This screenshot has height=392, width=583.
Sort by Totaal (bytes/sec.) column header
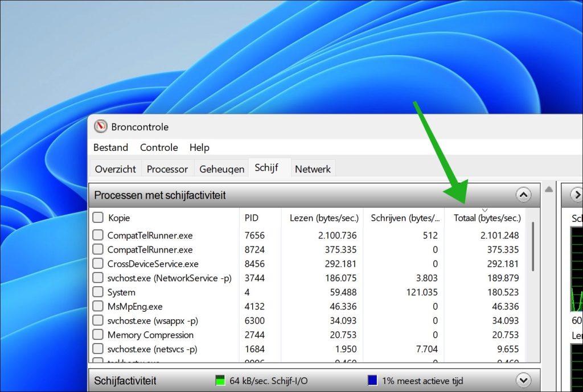(486, 218)
